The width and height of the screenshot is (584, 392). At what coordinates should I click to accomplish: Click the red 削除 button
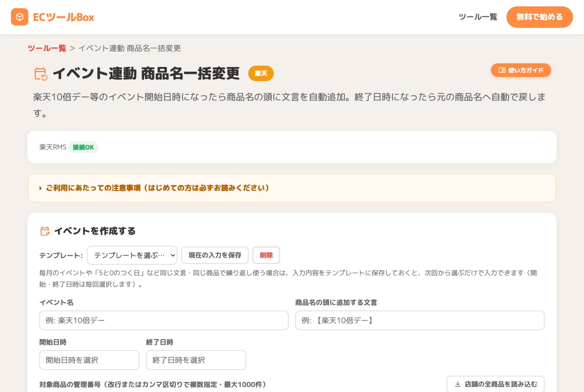(266, 255)
